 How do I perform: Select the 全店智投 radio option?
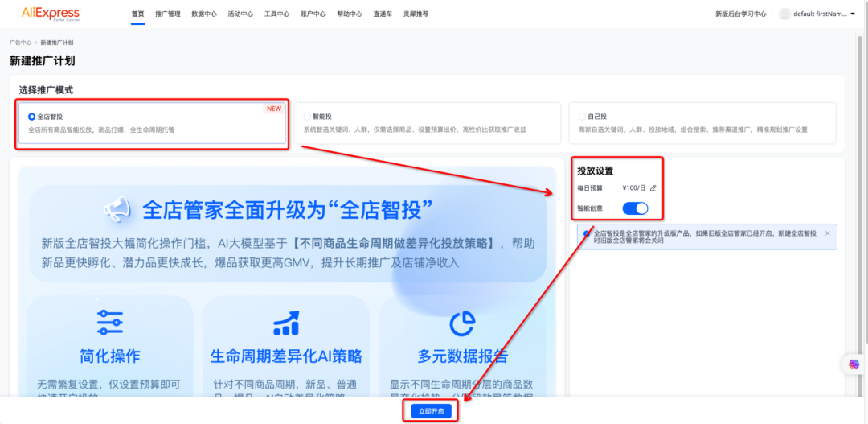(x=32, y=117)
